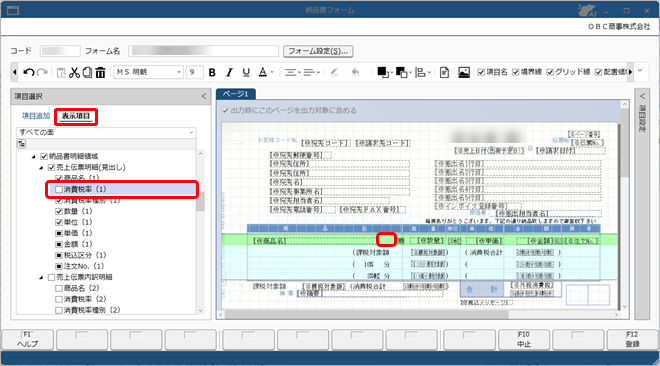The image size is (660, 366).
Task: Click the fill bucket icon
Action: [x=355, y=72]
